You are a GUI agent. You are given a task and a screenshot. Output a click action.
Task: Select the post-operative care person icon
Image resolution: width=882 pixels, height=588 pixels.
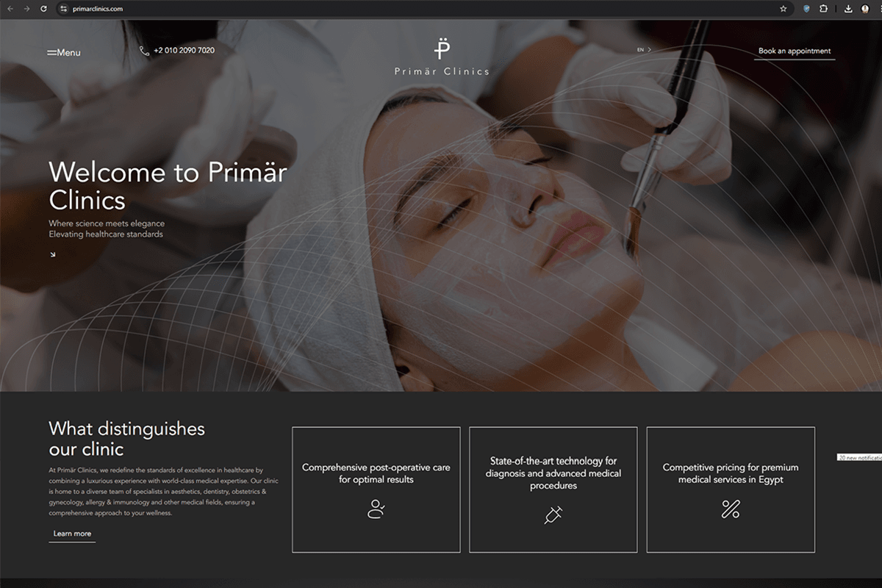point(376,509)
